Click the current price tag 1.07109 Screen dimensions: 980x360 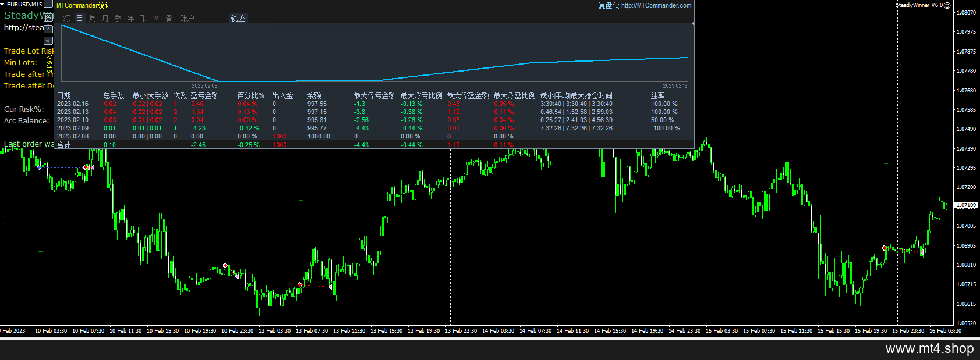(967, 205)
